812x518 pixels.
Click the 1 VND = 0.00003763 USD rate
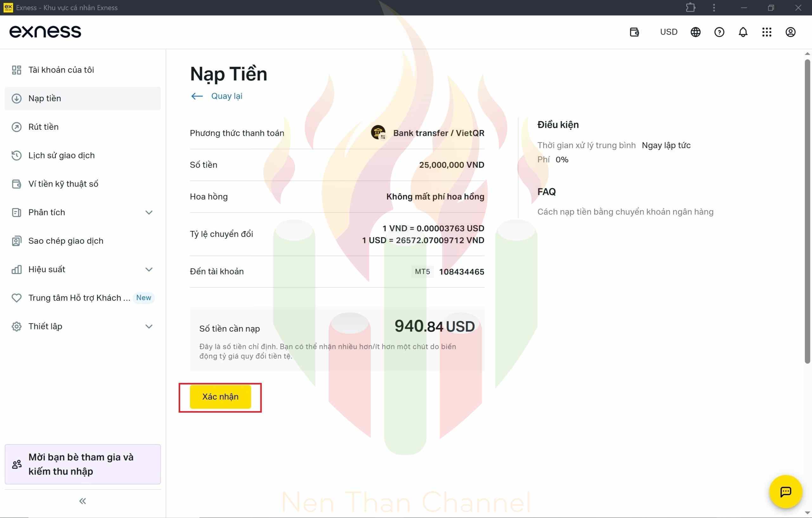tap(433, 228)
